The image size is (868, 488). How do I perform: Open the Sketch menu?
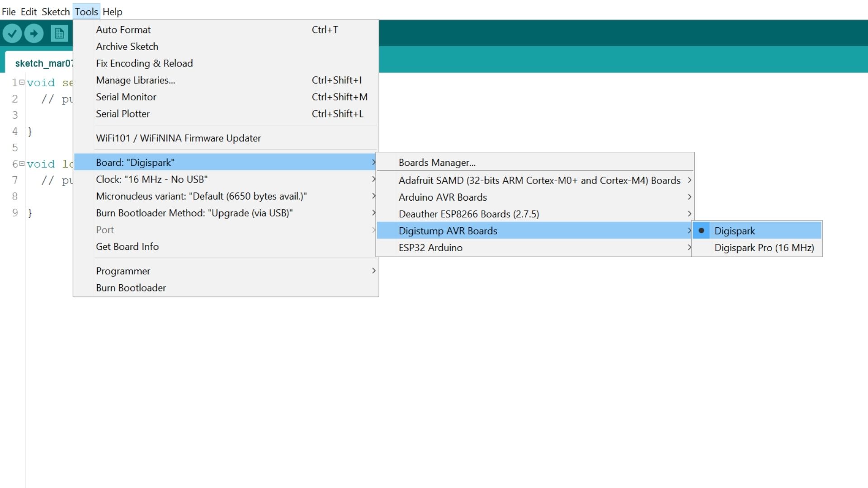point(56,12)
